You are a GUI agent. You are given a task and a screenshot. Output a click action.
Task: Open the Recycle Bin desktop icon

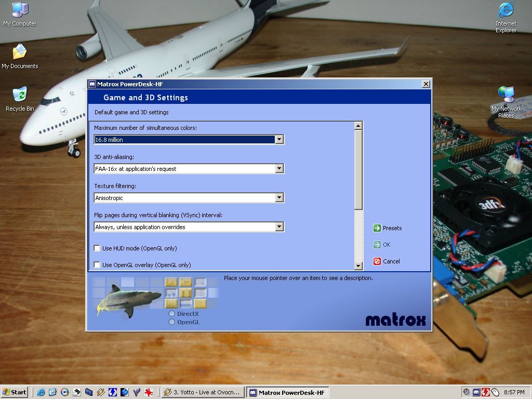pyautogui.click(x=20, y=99)
